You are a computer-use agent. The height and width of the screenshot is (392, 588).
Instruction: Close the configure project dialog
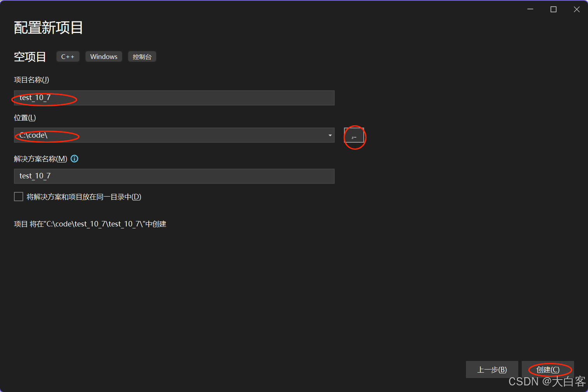(577, 9)
